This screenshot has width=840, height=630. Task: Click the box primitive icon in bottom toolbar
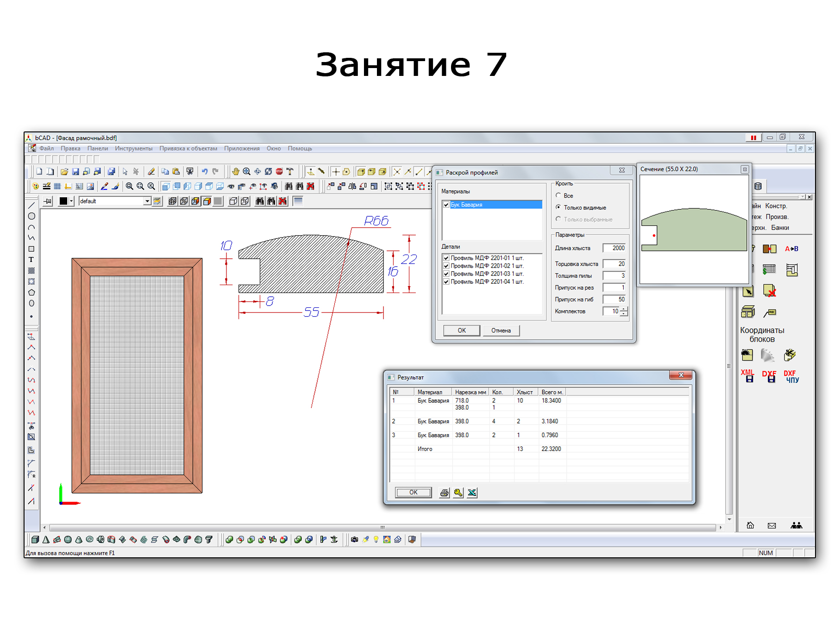click(x=35, y=540)
